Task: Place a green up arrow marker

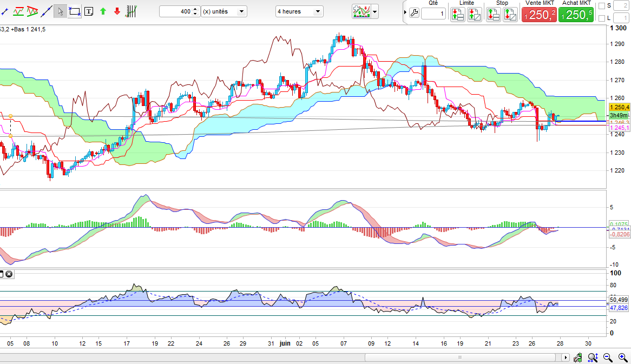Action: pyautogui.click(x=103, y=11)
